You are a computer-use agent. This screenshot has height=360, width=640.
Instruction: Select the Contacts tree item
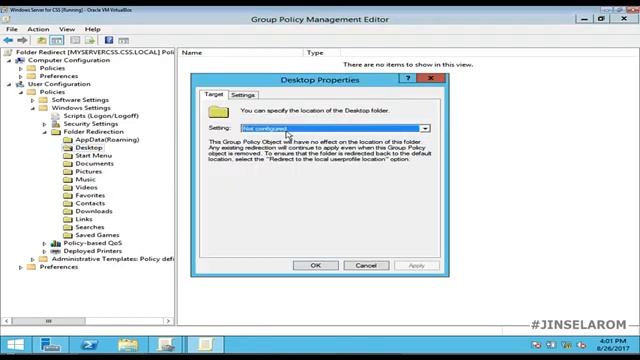[90, 203]
